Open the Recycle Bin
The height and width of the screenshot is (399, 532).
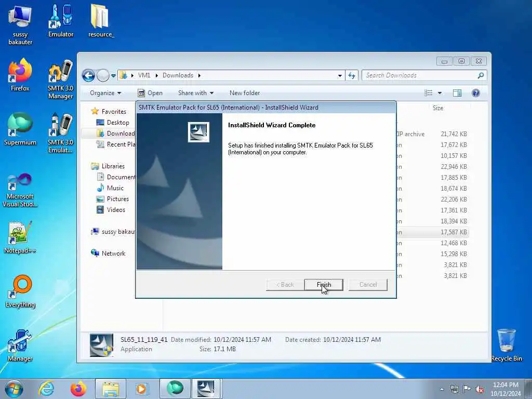[x=506, y=345]
